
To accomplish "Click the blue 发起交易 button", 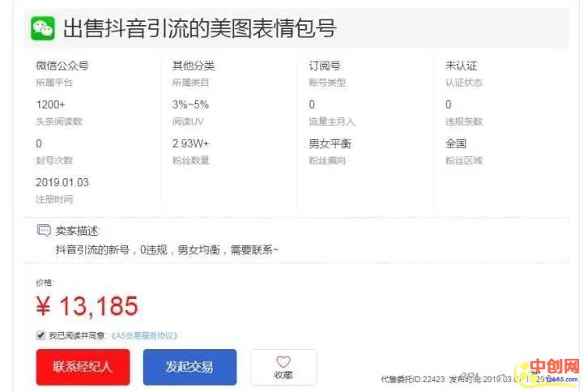I will click(x=189, y=367).
